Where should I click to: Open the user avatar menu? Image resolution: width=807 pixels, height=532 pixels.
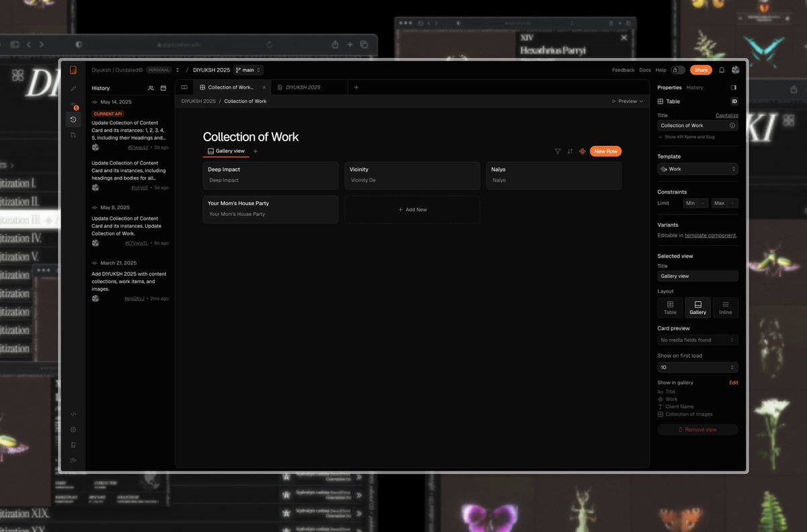tap(736, 70)
